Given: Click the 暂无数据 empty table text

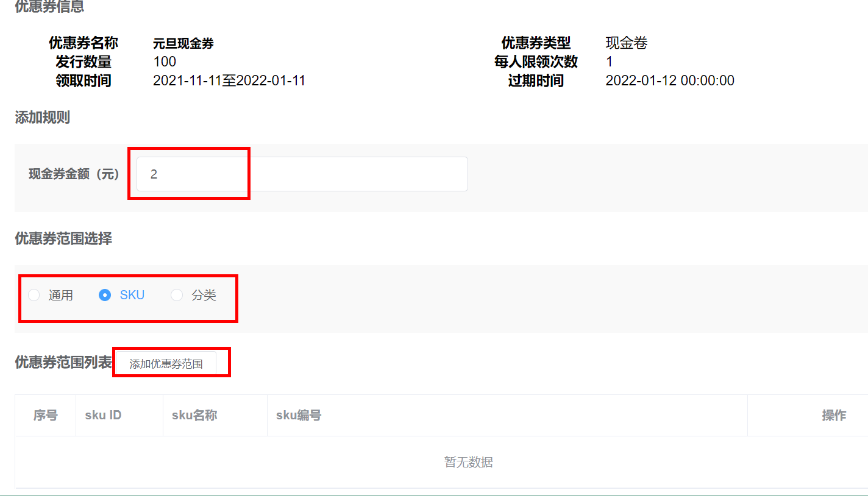Looking at the screenshot, I should click(x=468, y=463).
